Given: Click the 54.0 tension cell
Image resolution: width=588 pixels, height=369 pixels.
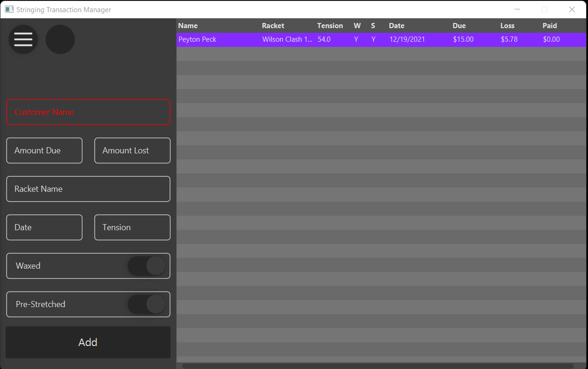Looking at the screenshot, I should (324, 39).
